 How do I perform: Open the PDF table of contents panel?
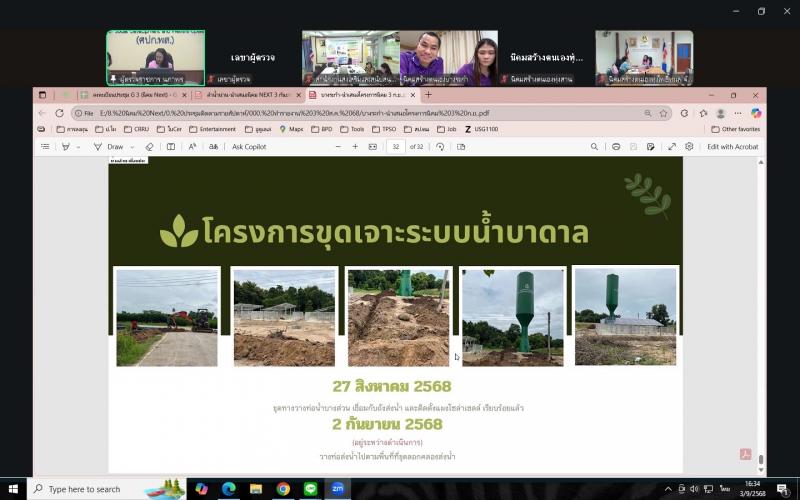pos(45,147)
